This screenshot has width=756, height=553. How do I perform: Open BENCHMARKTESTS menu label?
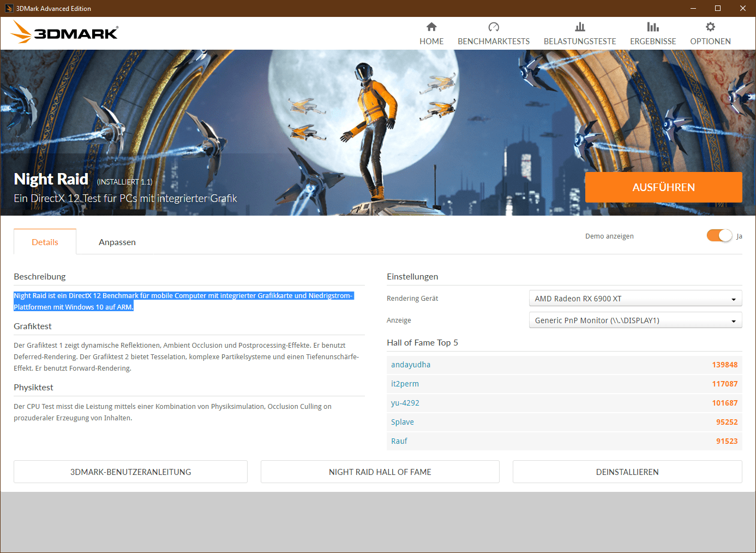494,41
